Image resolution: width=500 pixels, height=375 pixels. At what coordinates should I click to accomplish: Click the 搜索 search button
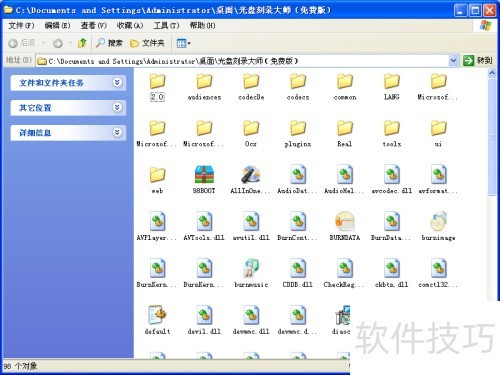109,43
